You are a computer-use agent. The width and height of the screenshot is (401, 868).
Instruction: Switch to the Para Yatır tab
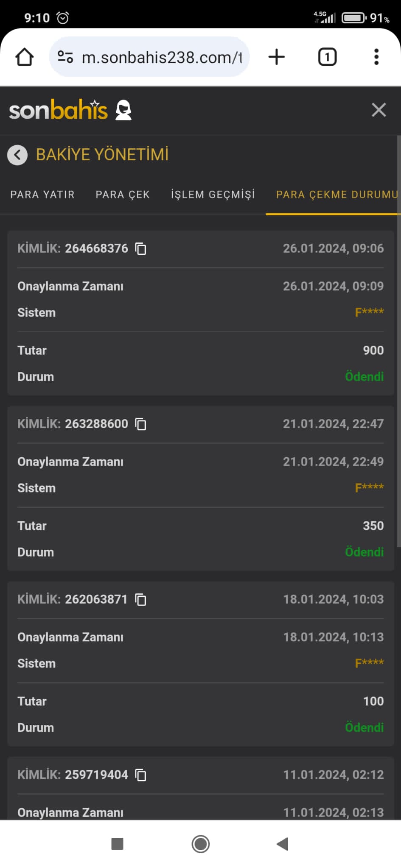coord(42,195)
